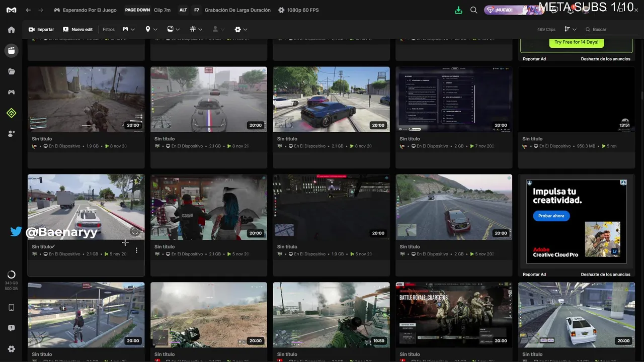This screenshot has width=644, height=362.
Task: Expand the location pin filter dropdown
Action: click(151, 29)
